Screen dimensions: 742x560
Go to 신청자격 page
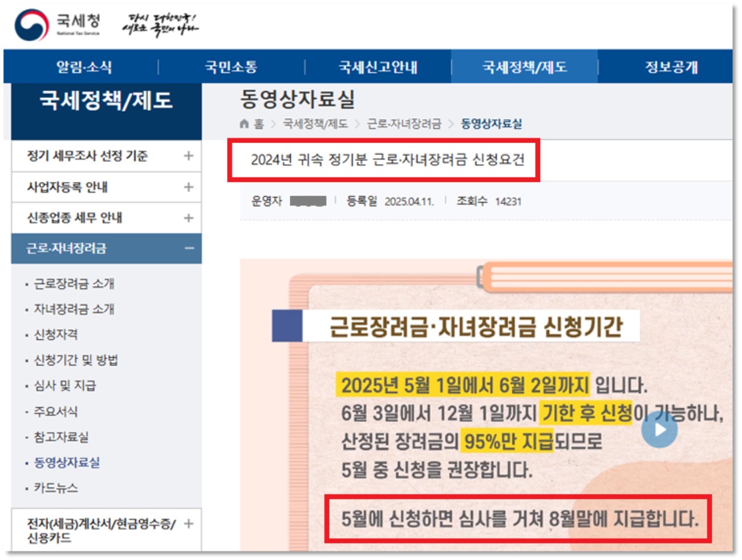pyautogui.click(x=56, y=335)
